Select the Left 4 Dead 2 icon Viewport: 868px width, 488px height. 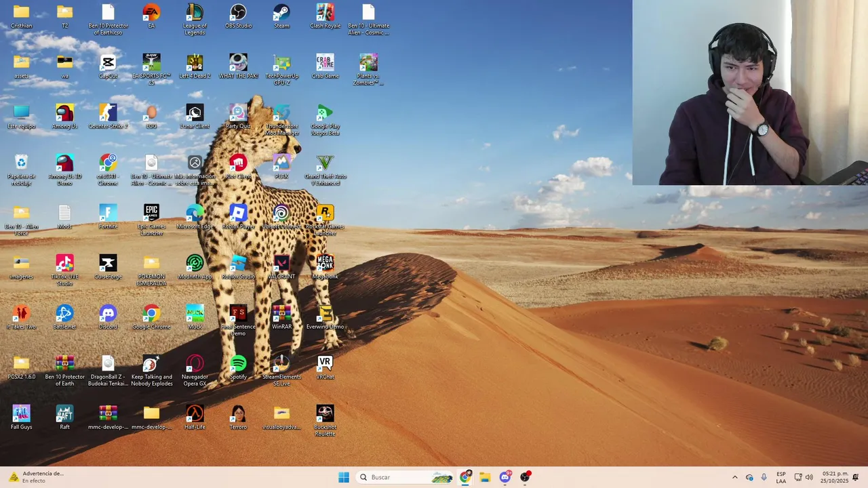pyautogui.click(x=195, y=66)
